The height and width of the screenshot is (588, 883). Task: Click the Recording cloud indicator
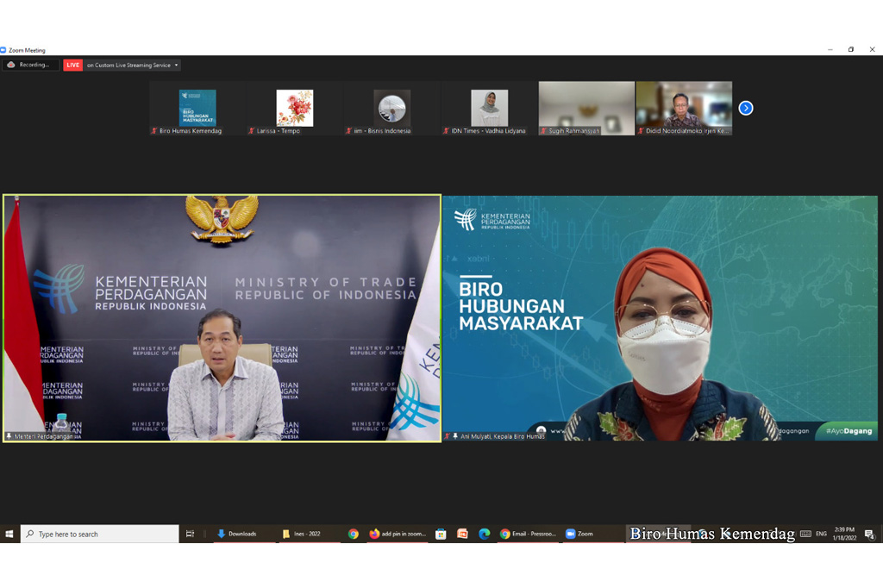(30, 65)
